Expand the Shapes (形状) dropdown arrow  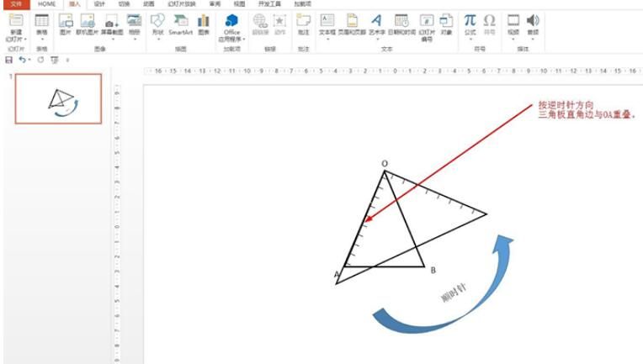pos(158,40)
